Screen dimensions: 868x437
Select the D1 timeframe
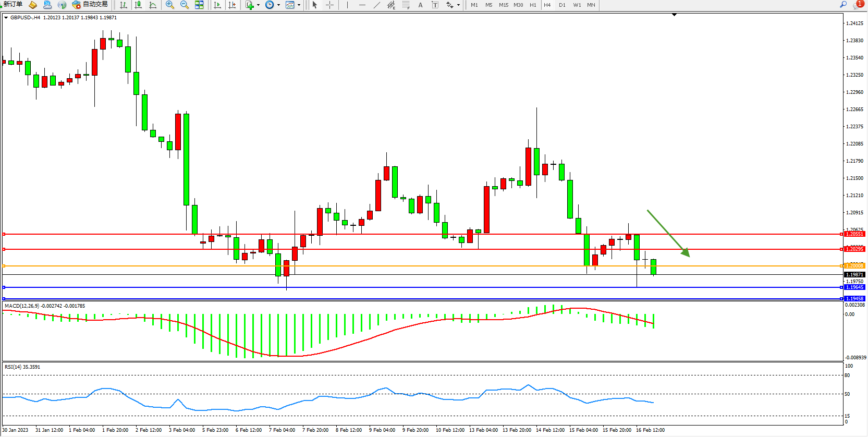click(x=562, y=5)
